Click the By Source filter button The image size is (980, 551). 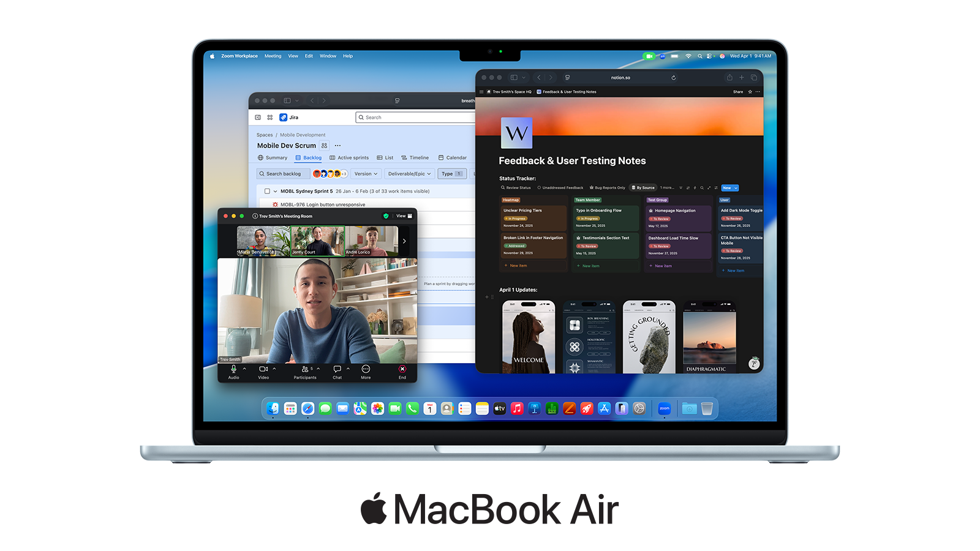643,188
